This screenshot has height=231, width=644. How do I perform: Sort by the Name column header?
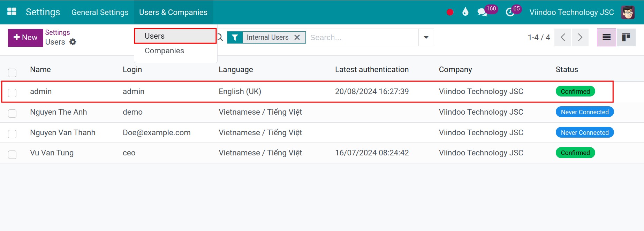pos(40,70)
